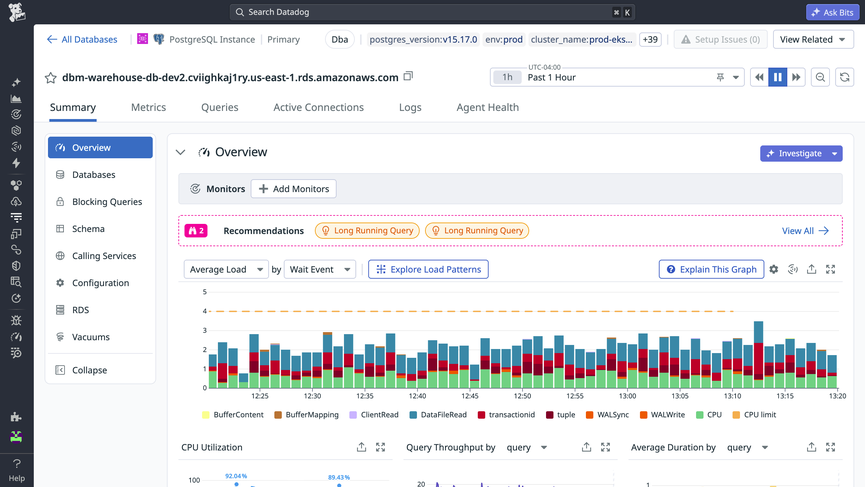This screenshot has width=865, height=487.
Task: Click Explore Load Patterns button
Action: coord(428,269)
